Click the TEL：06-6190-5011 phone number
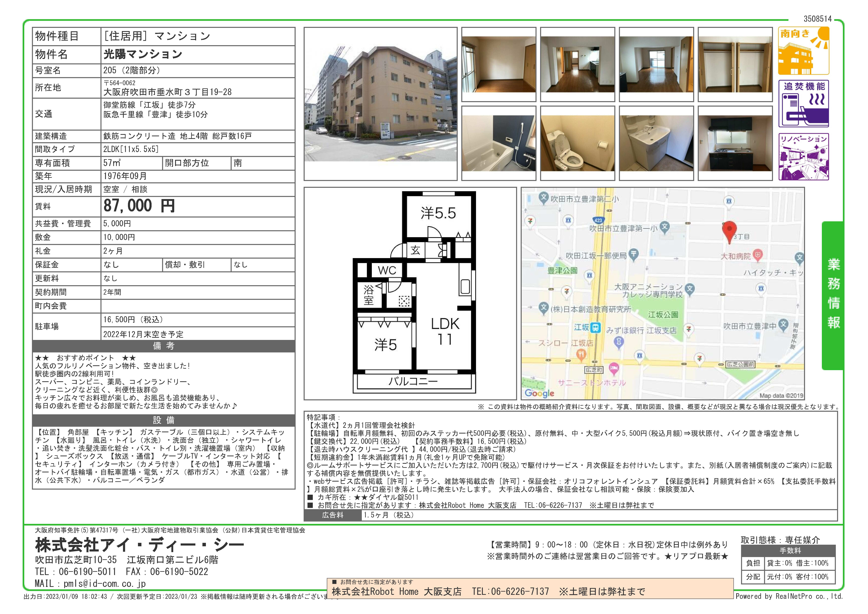This screenshot has height=614, width=868. [x=76, y=572]
